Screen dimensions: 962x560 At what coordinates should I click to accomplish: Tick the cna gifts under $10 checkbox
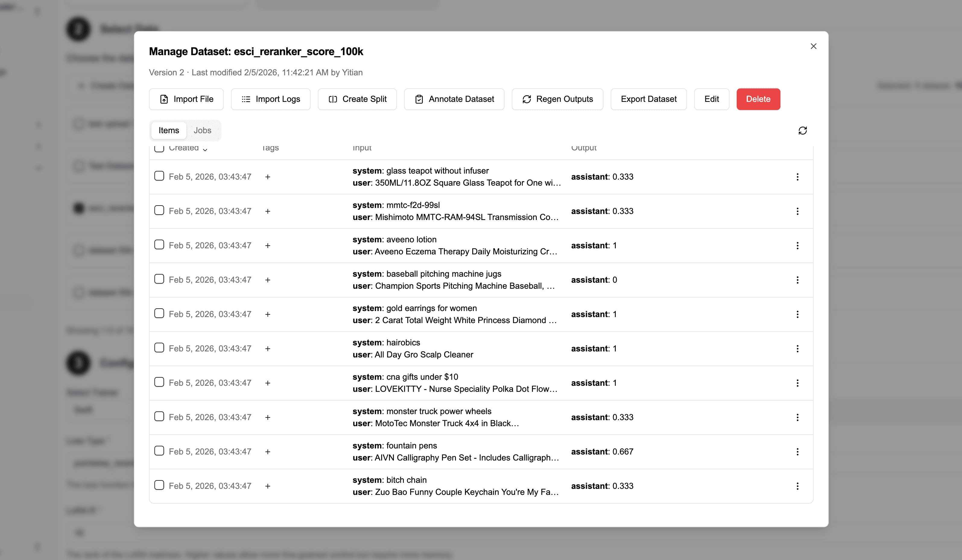point(159,382)
